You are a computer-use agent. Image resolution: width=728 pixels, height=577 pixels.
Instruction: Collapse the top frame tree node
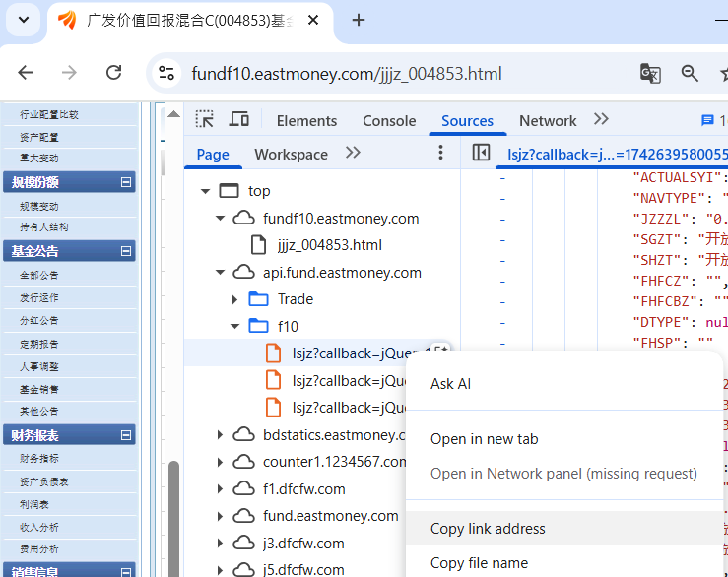205,191
